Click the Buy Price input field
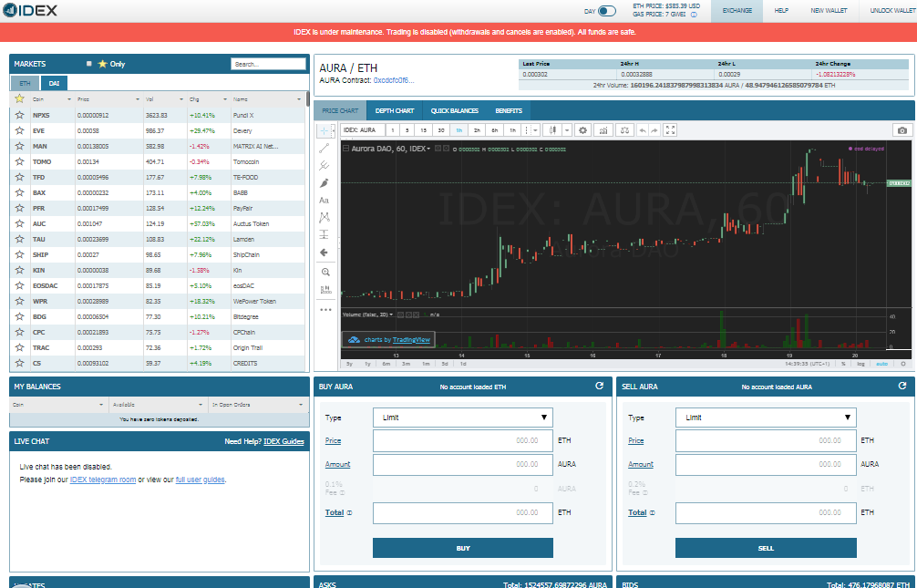The width and height of the screenshot is (917, 588). 462,440
